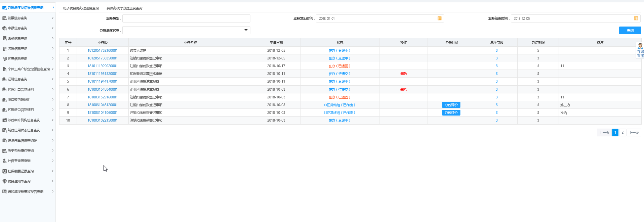Click 删除 for 印制普通发票资格申请 row
The width and height of the screenshot is (644, 222).
tap(403, 74)
